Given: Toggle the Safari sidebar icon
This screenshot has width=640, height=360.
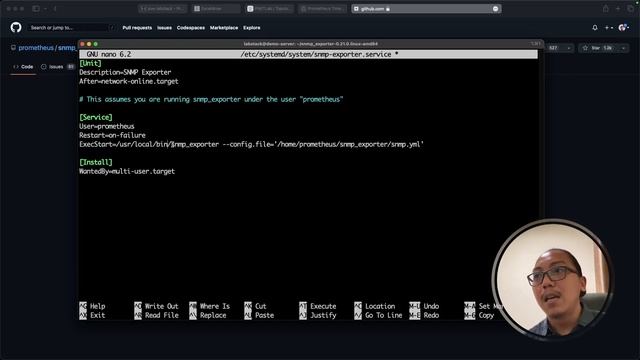Looking at the screenshot, I should coord(36,9).
